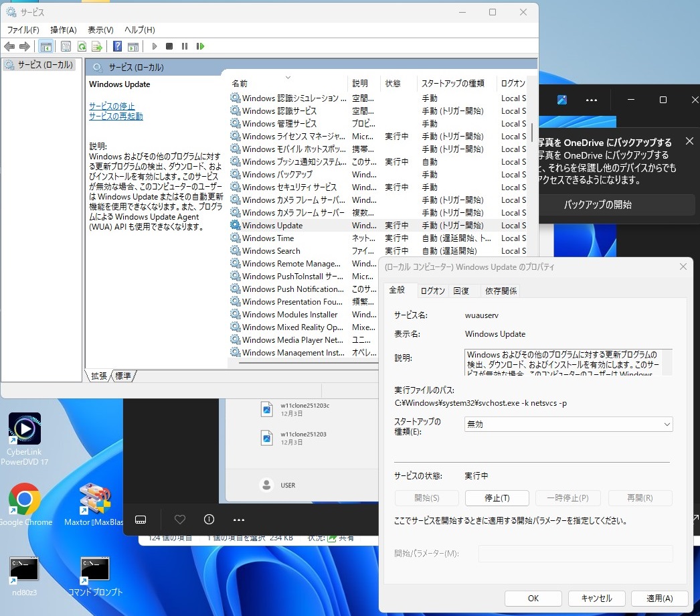The image size is (700, 616).
Task: Click the Export List toolbar icon
Action: click(x=97, y=46)
